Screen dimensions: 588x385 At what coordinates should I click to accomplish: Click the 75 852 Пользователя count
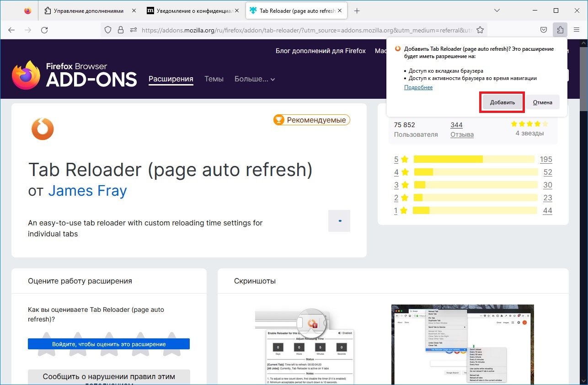(x=416, y=130)
